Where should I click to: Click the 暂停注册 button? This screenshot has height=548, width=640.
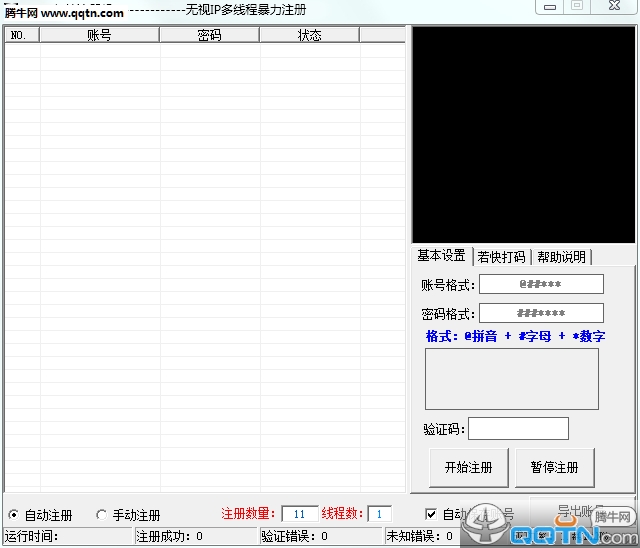pos(554,468)
